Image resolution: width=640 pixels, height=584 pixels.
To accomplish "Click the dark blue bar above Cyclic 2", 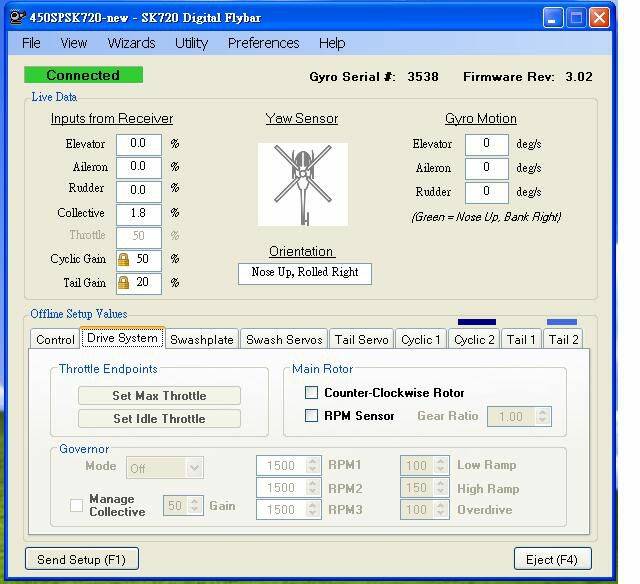I will (x=476, y=322).
